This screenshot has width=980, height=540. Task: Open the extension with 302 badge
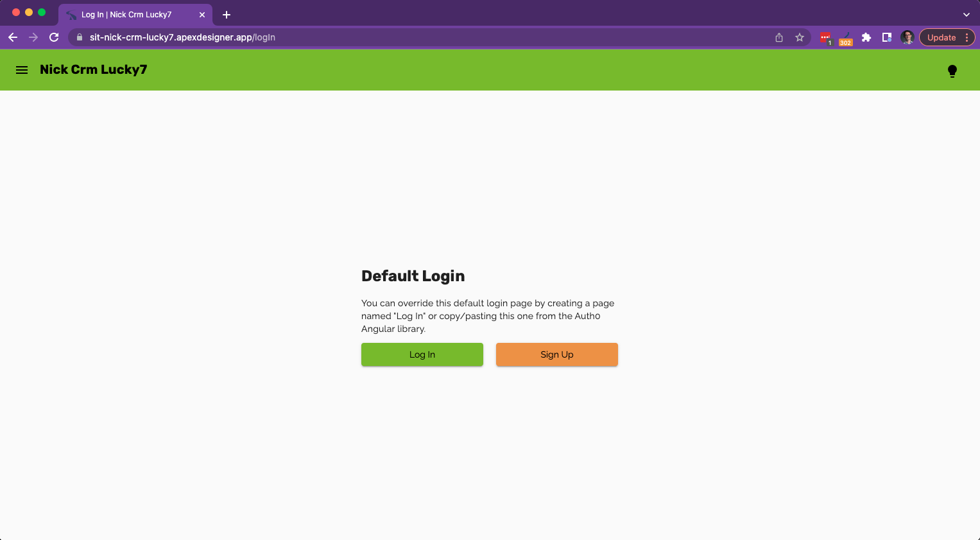point(846,39)
